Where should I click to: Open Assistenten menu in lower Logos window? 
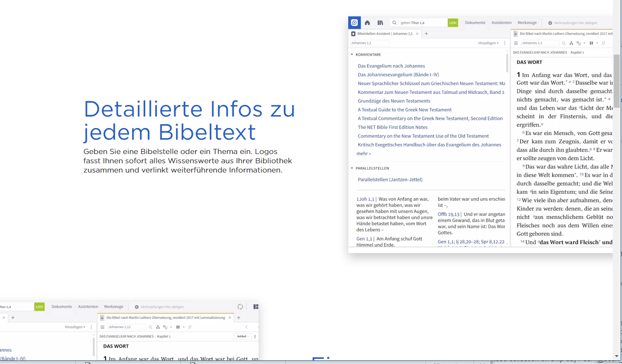[88, 307]
